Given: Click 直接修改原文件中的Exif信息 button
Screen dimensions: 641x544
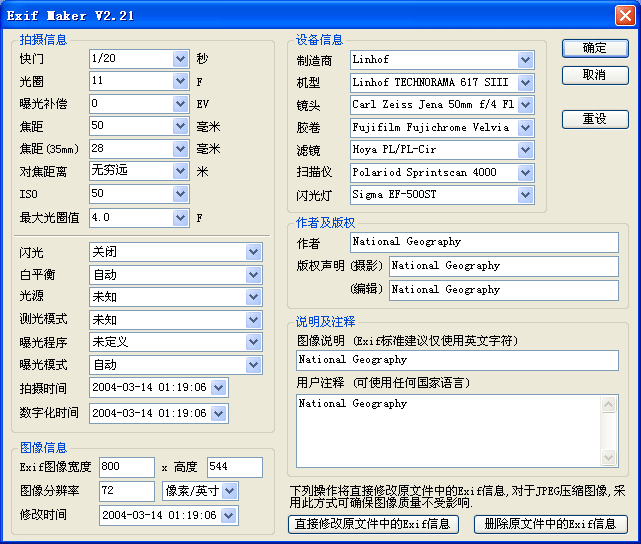Looking at the screenshot, I should 373,524.
